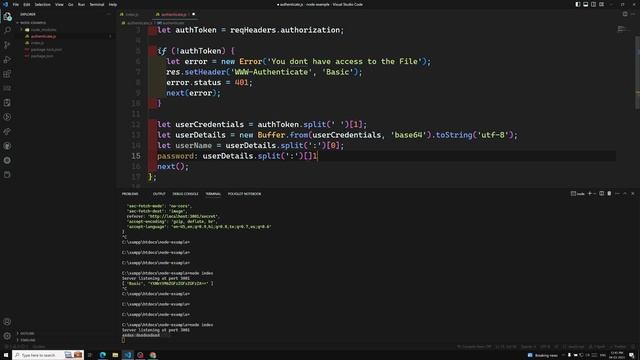This screenshot has height=360, width=640.
Task: Click the Windows Start button
Action: (6, 355)
